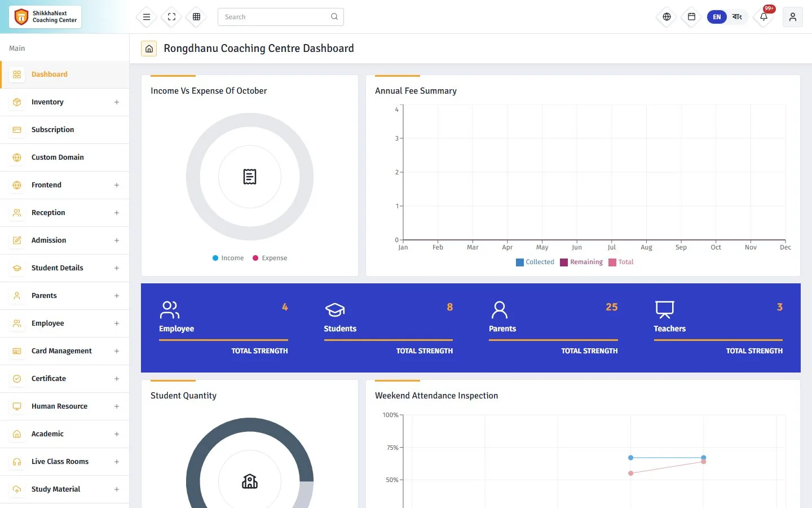812x508 pixels.
Task: Click the hamburger menu icon
Action: click(x=147, y=17)
